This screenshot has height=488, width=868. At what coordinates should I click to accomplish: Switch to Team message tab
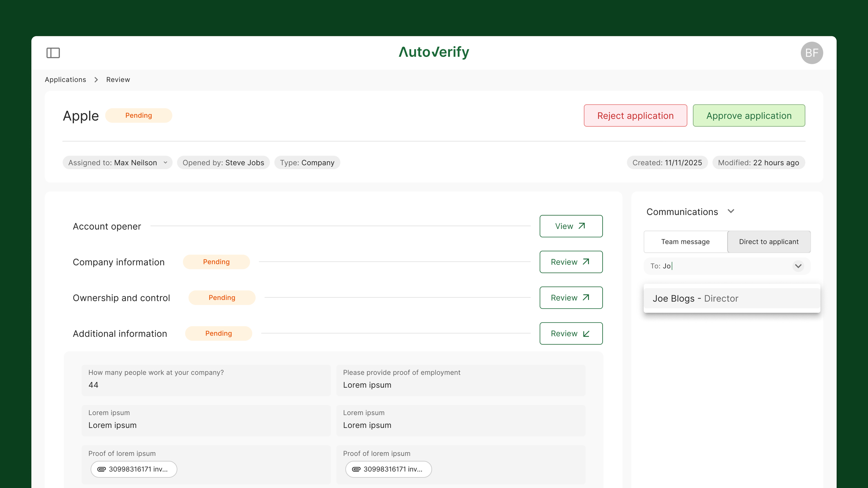[x=685, y=242]
